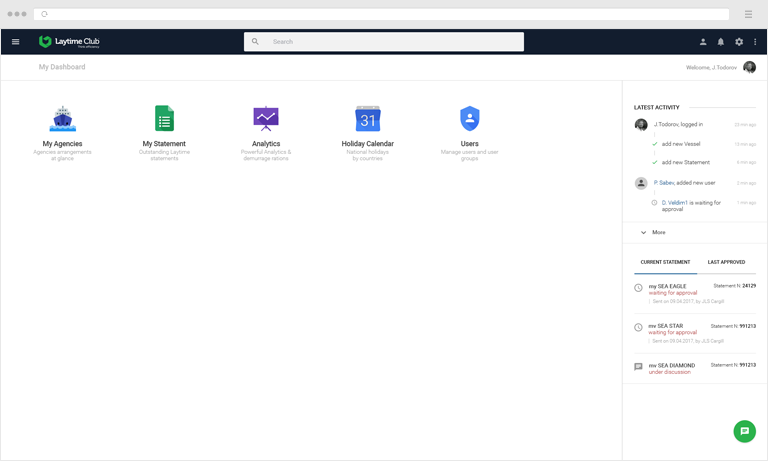This screenshot has width=768, height=461.
Task: Open the green chat bubble button
Action: point(744,431)
